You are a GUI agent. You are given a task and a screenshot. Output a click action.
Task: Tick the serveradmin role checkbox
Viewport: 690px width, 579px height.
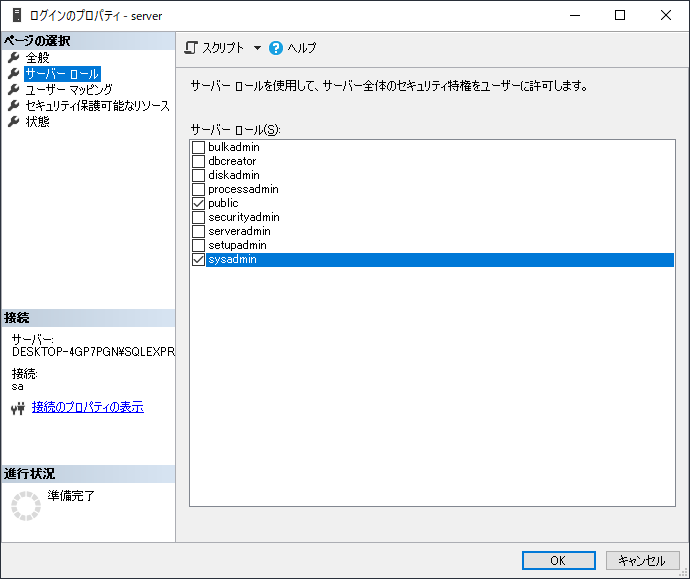(198, 231)
